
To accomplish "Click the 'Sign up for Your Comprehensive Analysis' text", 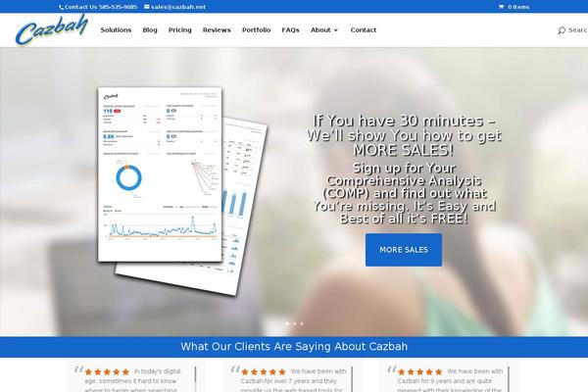I will 404,193.
